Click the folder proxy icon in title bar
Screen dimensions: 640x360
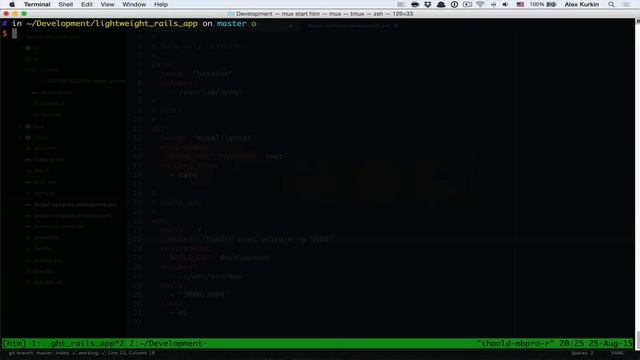(x=231, y=14)
